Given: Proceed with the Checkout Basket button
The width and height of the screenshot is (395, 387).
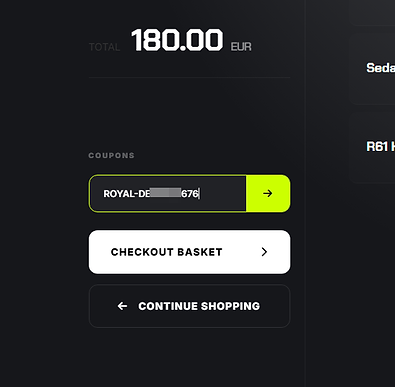Looking at the screenshot, I should pos(189,252).
